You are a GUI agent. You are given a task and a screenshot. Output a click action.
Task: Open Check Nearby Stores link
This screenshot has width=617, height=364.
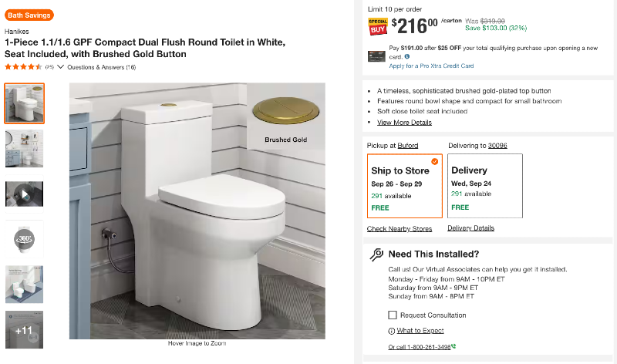tap(400, 228)
